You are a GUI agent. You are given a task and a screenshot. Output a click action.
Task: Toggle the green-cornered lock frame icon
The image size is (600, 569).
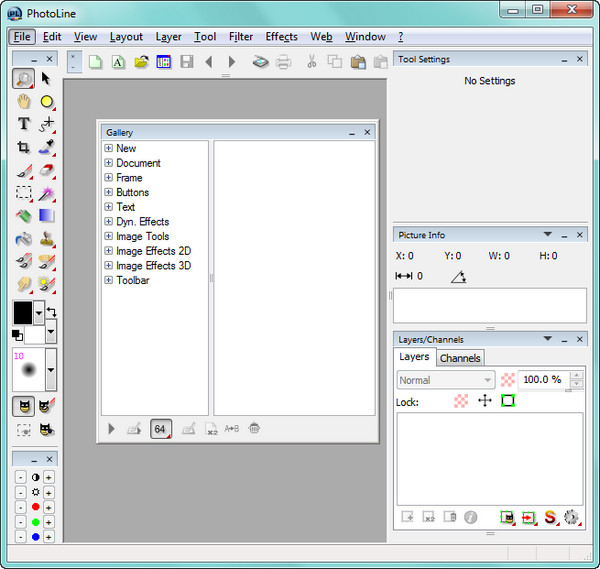(x=508, y=401)
